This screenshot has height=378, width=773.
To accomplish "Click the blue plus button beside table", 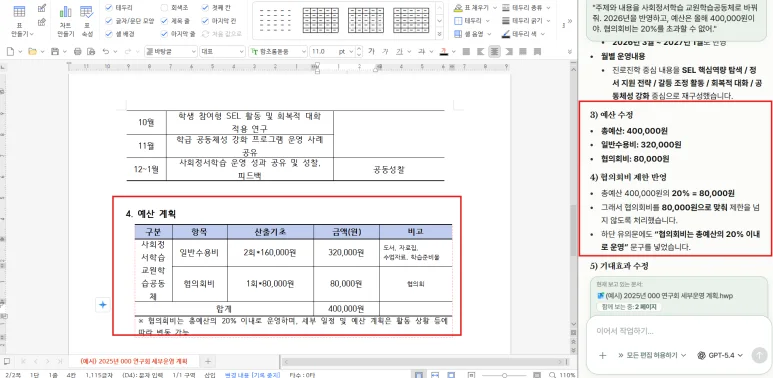I will pyautogui.click(x=103, y=305).
